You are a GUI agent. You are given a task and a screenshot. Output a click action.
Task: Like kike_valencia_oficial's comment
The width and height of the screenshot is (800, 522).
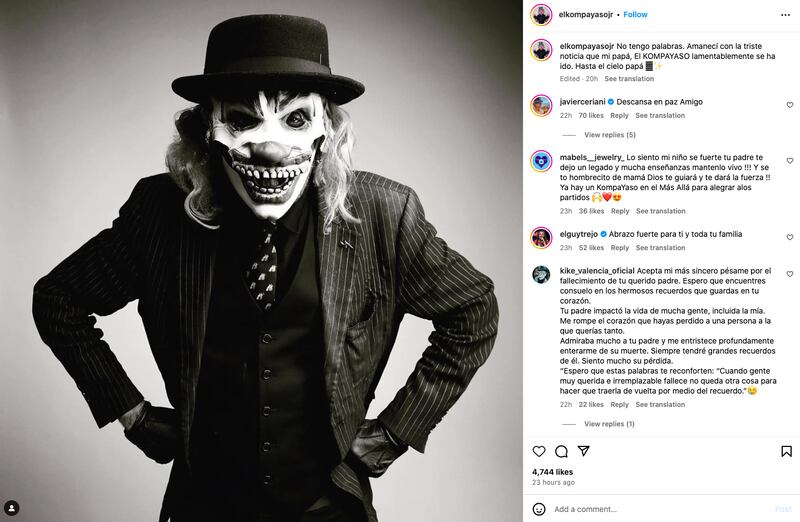(x=789, y=274)
